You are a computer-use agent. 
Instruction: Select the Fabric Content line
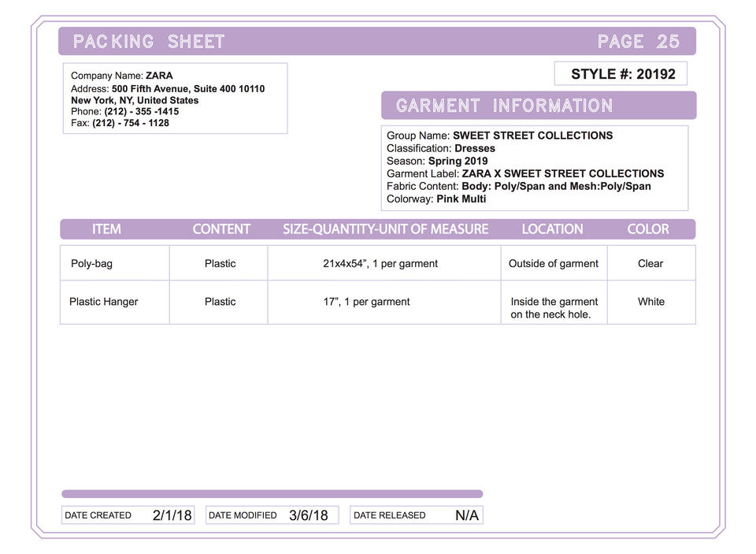click(x=519, y=186)
